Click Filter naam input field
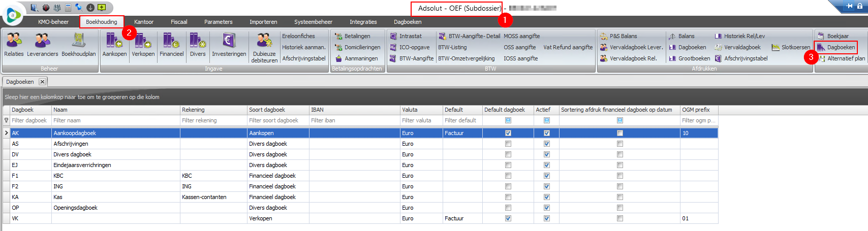The image size is (868, 231). pos(116,120)
